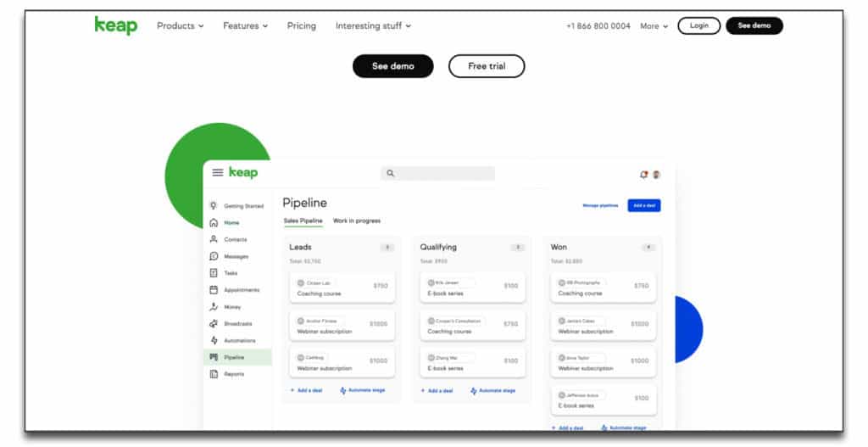Click inside the app search field
Screen dimensions: 868x447
click(437, 173)
